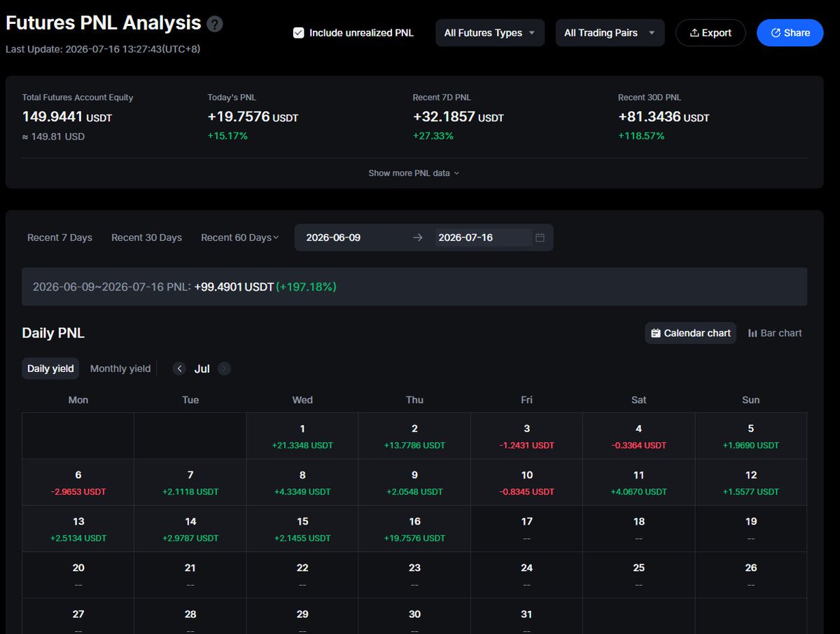The width and height of the screenshot is (840, 634).
Task: Click the Jul month label
Action: pos(202,368)
